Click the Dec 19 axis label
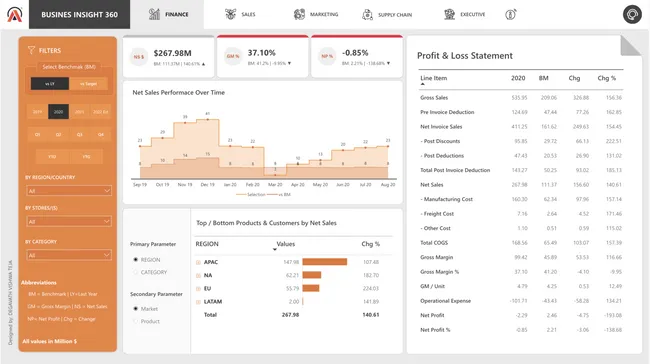The image size is (650, 364). point(207,184)
